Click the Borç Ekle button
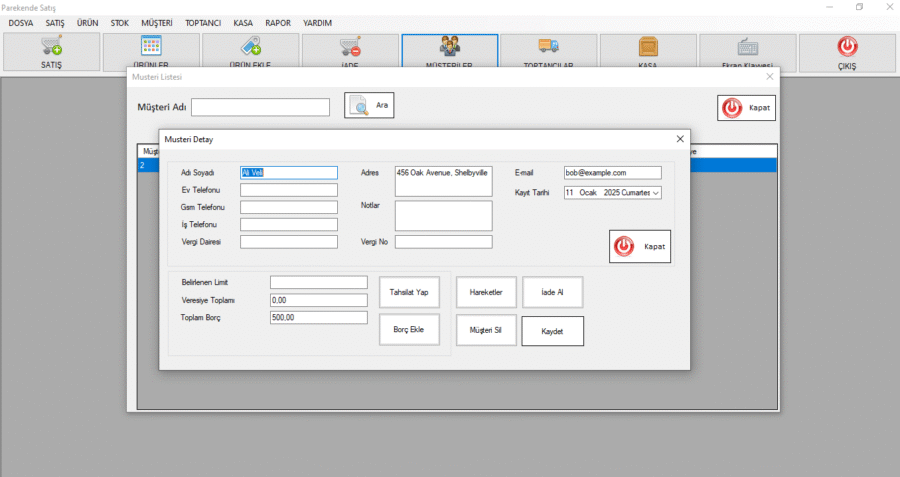 pyautogui.click(x=409, y=329)
